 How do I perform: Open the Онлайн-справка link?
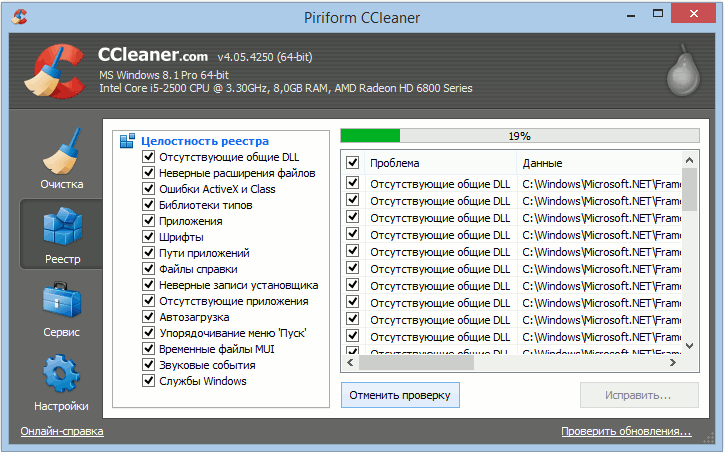pyautogui.click(x=62, y=431)
